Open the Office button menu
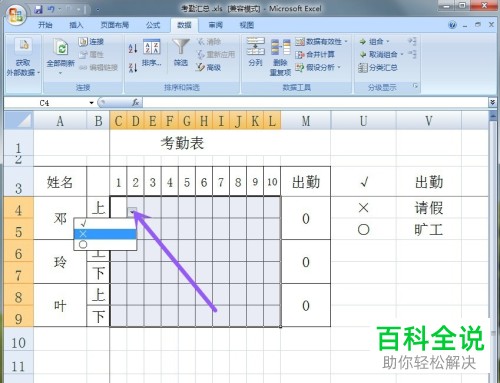 coord(16,15)
